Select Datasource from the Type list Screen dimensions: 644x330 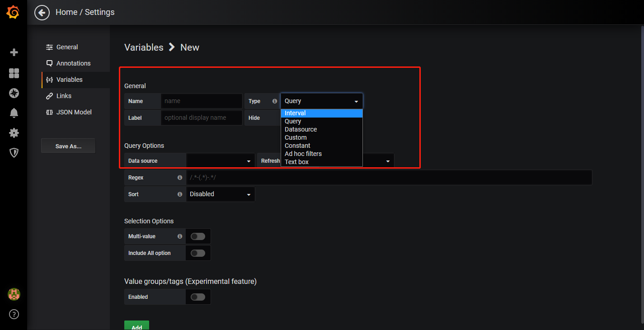tap(322, 129)
